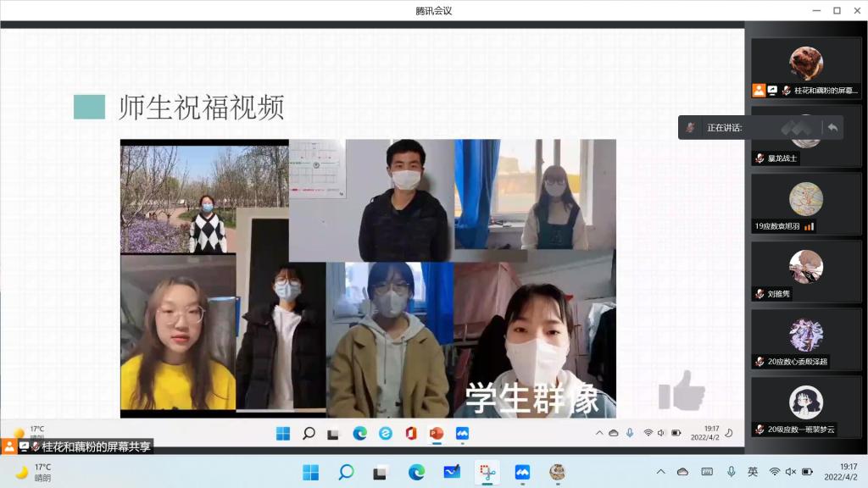Viewport: 868px width, 488px height.
Task: Toggle system volume mute icon in tray
Action: pos(790,472)
